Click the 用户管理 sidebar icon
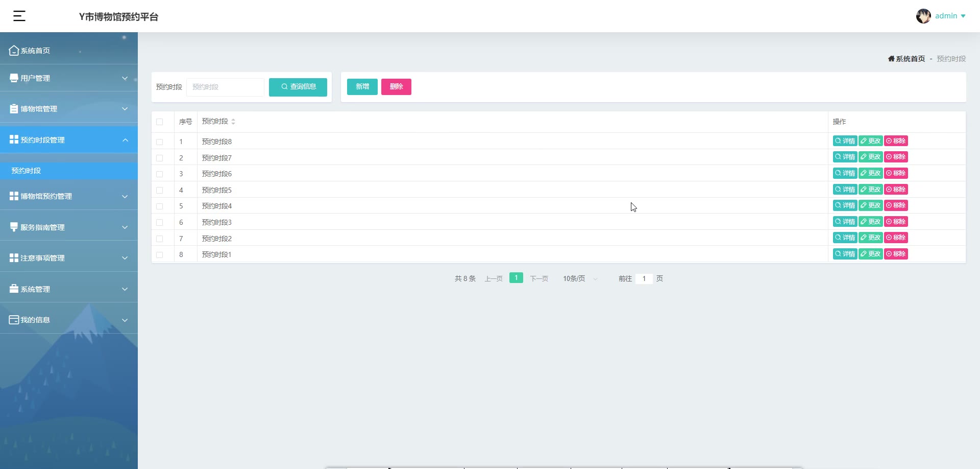The width and height of the screenshot is (980, 469). pos(14,78)
